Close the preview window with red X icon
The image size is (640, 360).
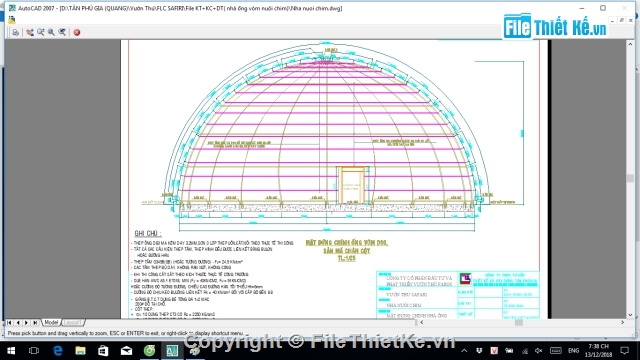pyautogui.click(x=77, y=32)
